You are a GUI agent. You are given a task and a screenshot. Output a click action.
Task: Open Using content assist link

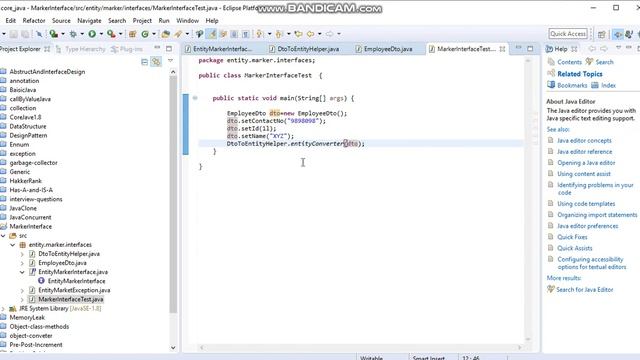tap(584, 174)
